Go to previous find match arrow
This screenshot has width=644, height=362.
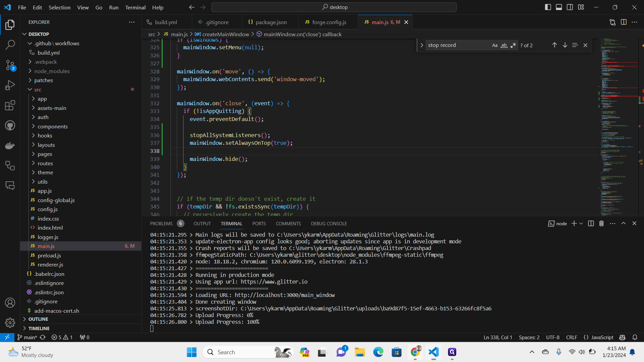coord(554,45)
